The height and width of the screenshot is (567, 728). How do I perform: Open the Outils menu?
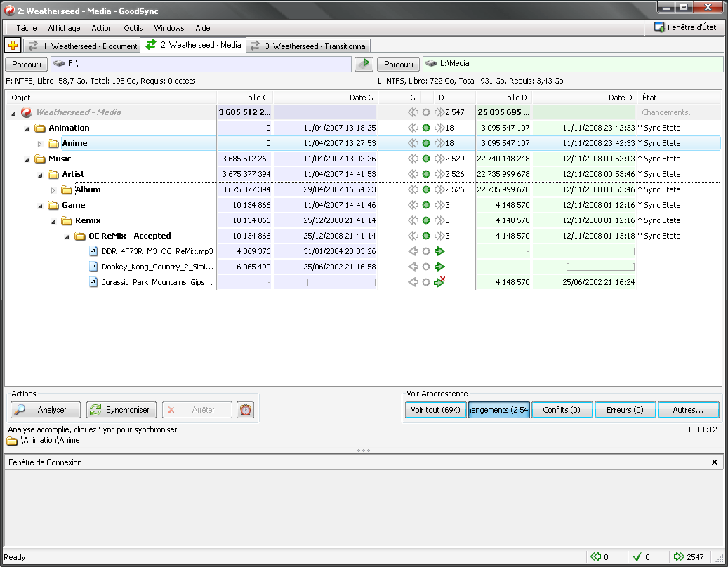pyautogui.click(x=133, y=28)
